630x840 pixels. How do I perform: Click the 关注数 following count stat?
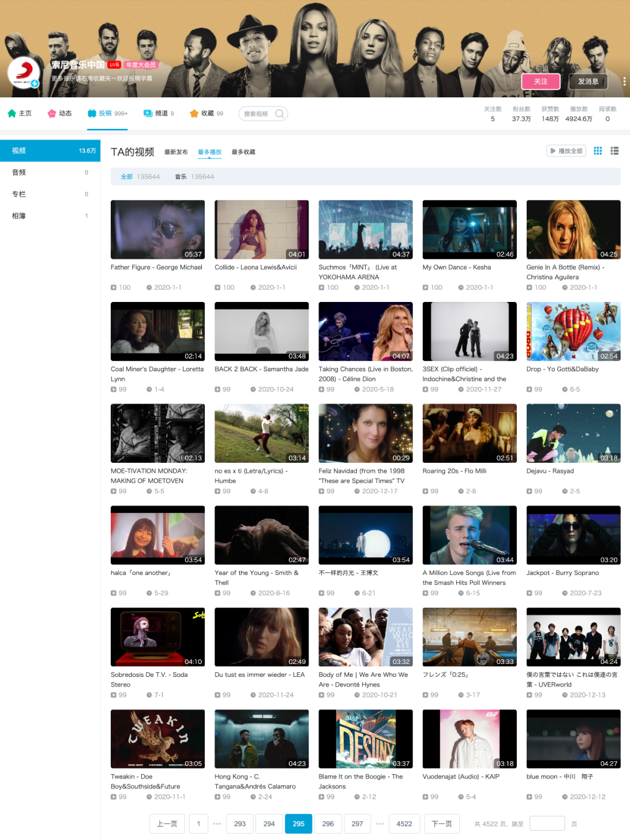coord(493,114)
